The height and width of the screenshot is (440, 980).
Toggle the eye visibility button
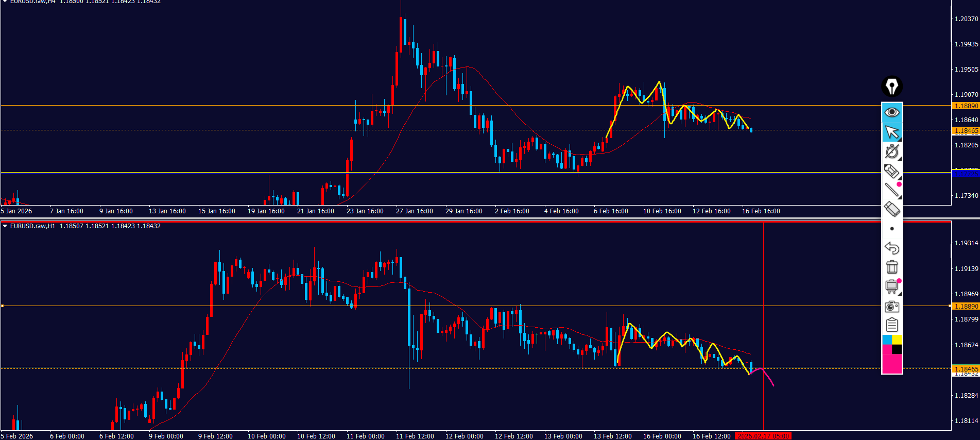coord(891,112)
